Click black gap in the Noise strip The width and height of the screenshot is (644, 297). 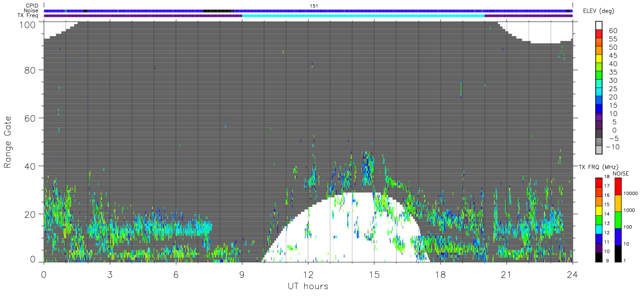217,10
